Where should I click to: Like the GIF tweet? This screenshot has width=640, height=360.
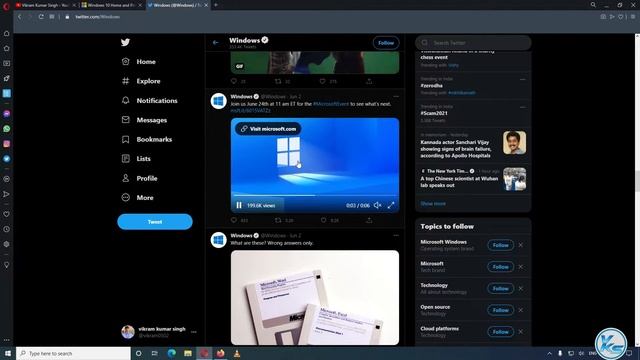click(x=323, y=82)
